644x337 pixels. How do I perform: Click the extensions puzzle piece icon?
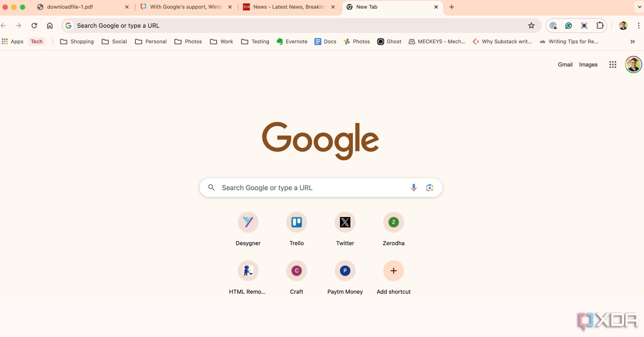[600, 25]
